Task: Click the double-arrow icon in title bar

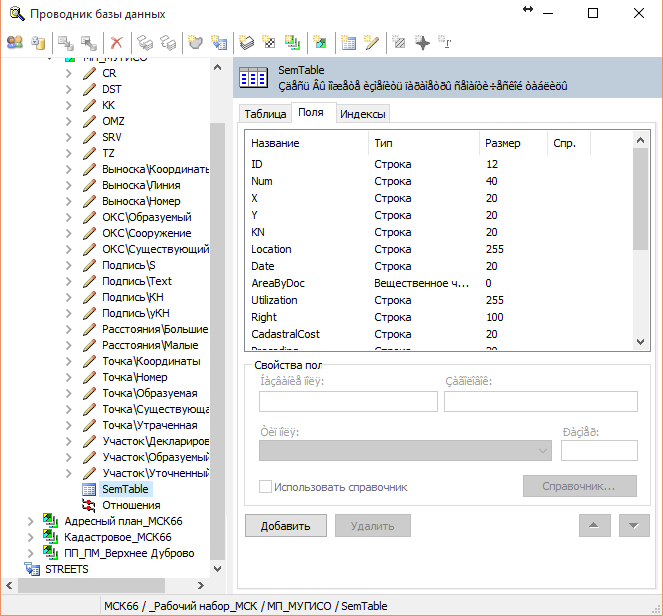Action: coord(528,10)
